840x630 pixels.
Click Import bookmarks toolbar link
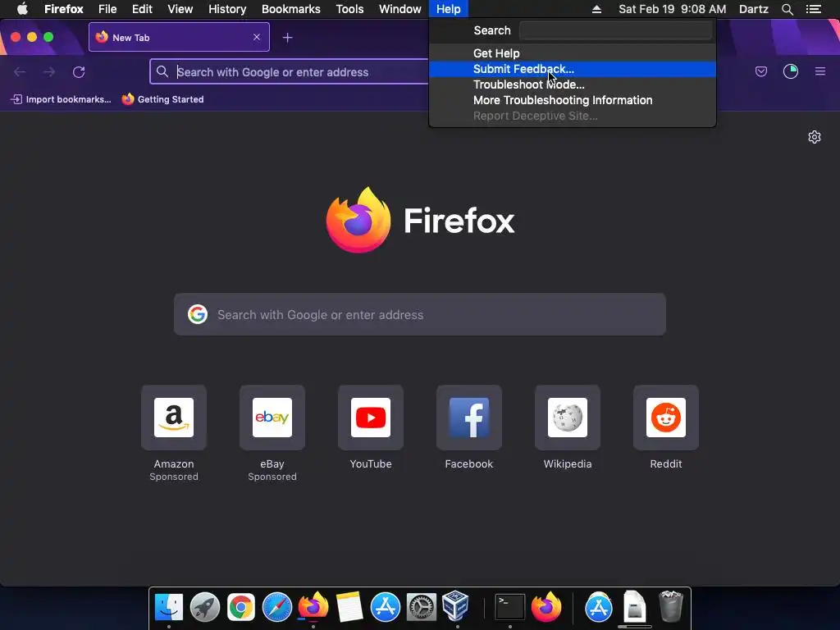(x=61, y=99)
